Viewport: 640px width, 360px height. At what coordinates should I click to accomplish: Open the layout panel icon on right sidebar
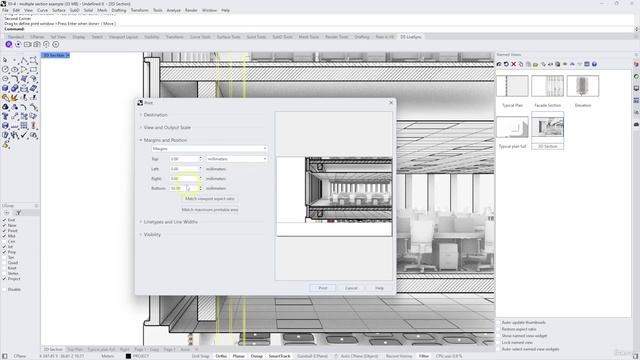636,100
